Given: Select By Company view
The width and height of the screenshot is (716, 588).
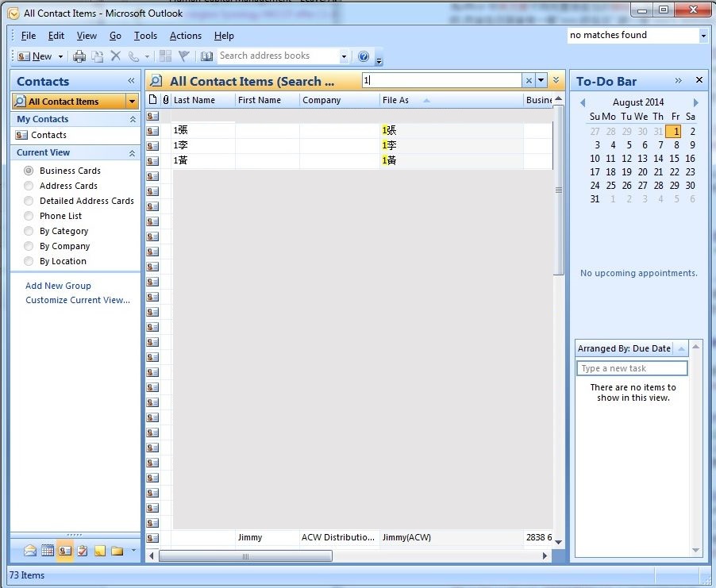Looking at the screenshot, I should point(29,246).
